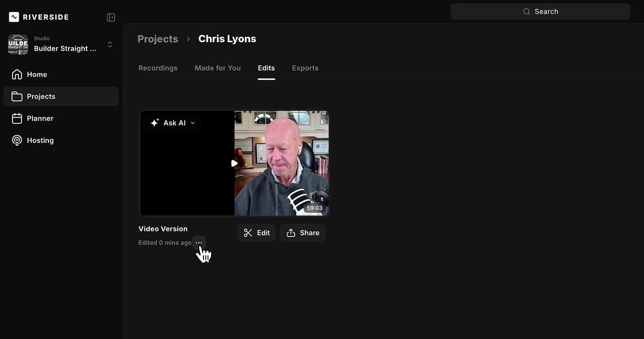
Task: Click the magnifying glass in the search bar
Action: pos(526,11)
